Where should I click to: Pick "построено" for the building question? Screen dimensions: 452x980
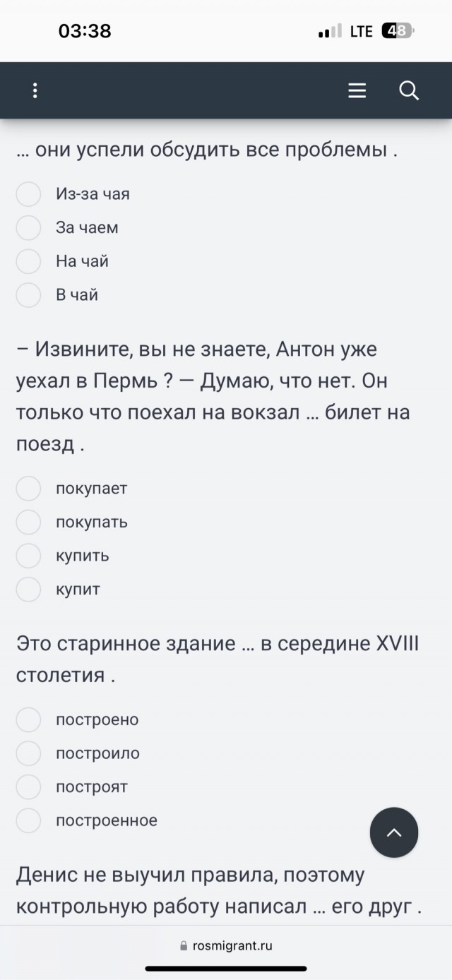click(28, 719)
